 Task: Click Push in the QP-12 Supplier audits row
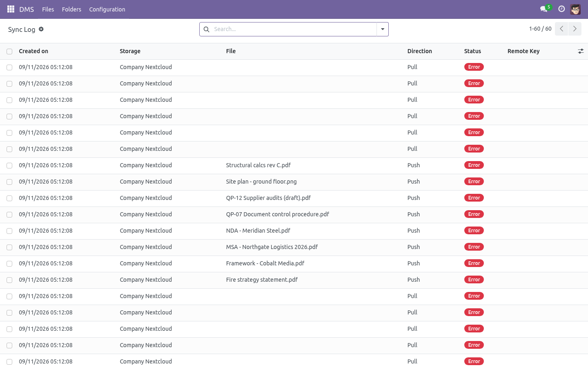pos(414,198)
